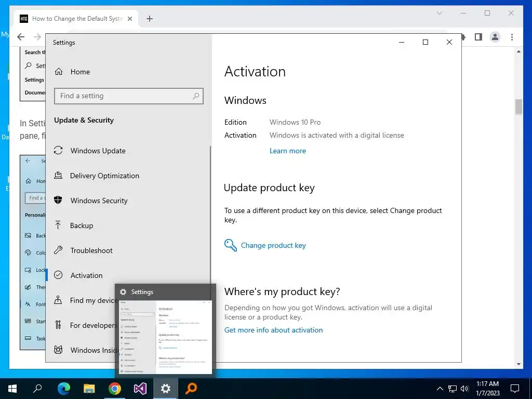Viewport: 532px width, 399px height.
Task: Click the Settings title in taskbar preview
Action: (142, 292)
